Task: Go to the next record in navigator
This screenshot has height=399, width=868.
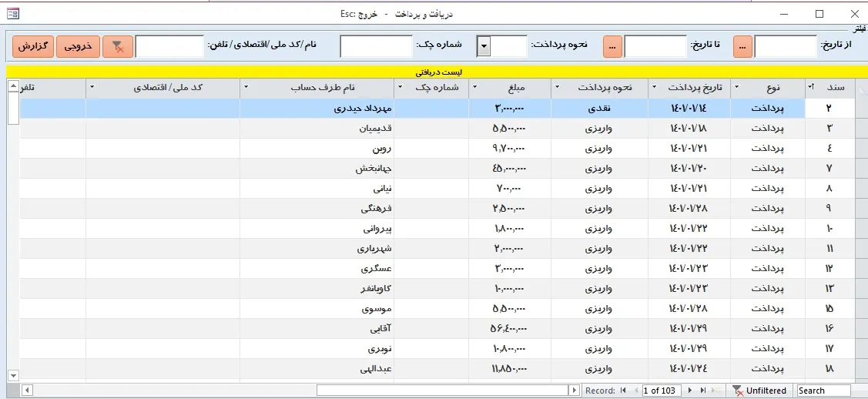Action: (x=690, y=391)
